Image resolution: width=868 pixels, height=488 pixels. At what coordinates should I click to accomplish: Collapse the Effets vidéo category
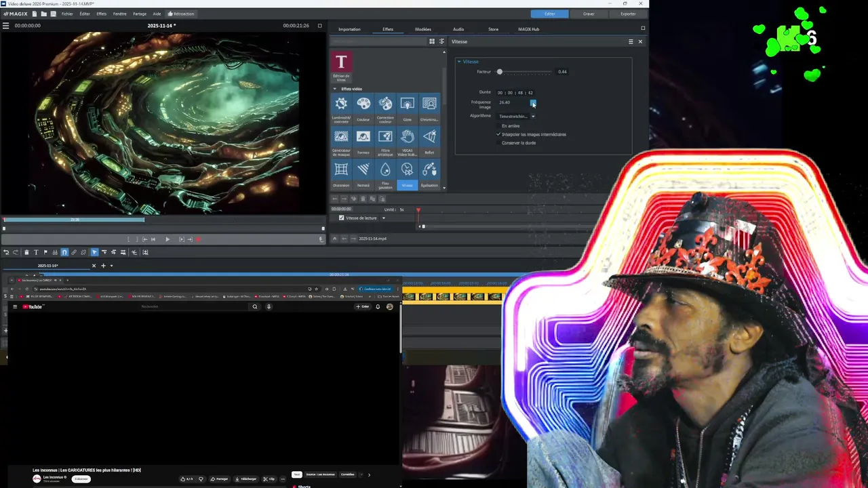click(334, 89)
